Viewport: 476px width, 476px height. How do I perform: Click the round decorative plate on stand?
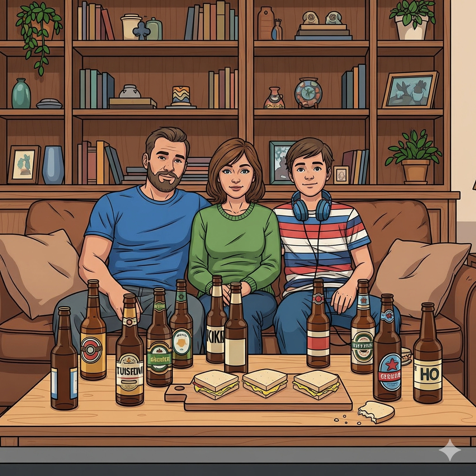pos(308,93)
